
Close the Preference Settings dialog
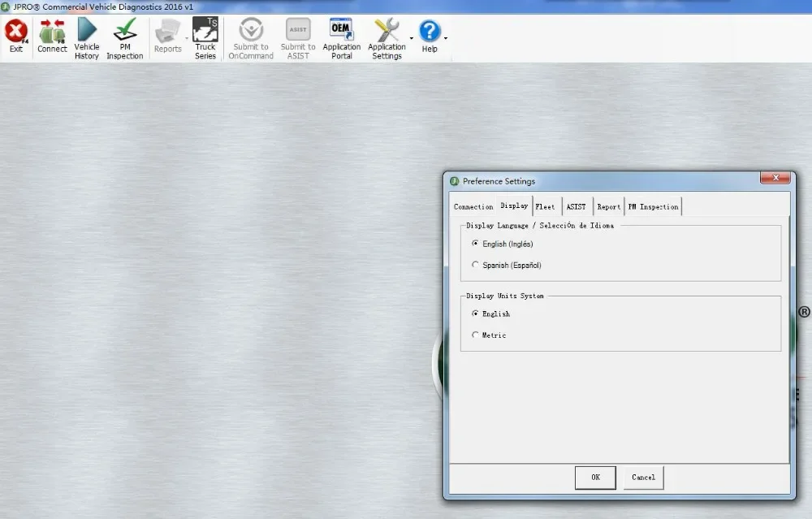pyautogui.click(x=775, y=178)
